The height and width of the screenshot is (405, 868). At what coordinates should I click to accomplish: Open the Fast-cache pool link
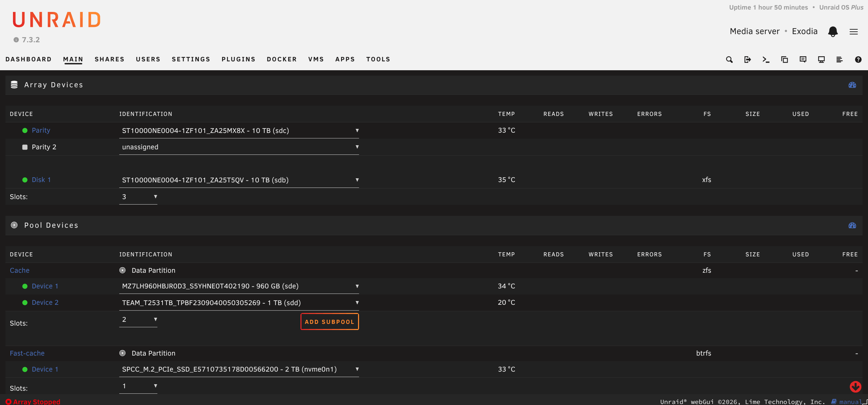(27, 353)
